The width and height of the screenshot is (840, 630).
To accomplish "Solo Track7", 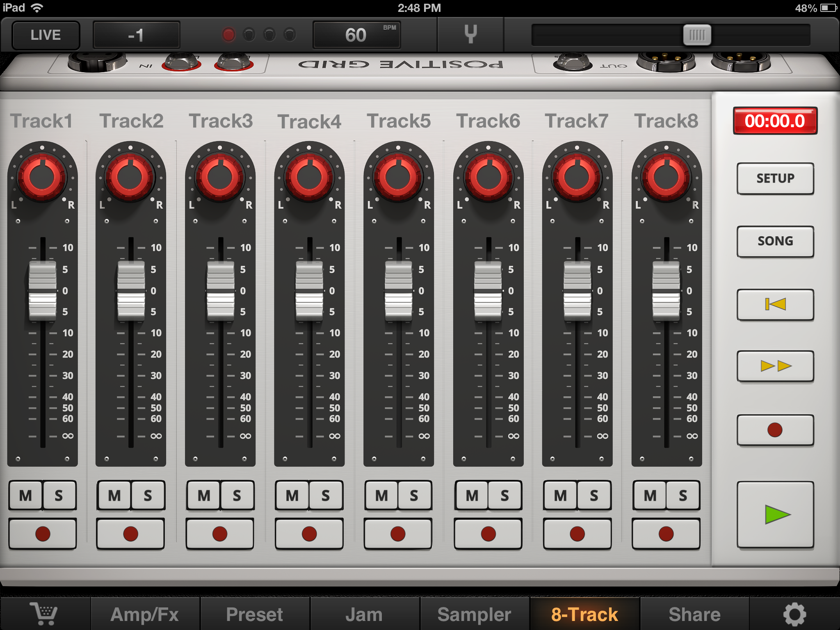I will [594, 495].
